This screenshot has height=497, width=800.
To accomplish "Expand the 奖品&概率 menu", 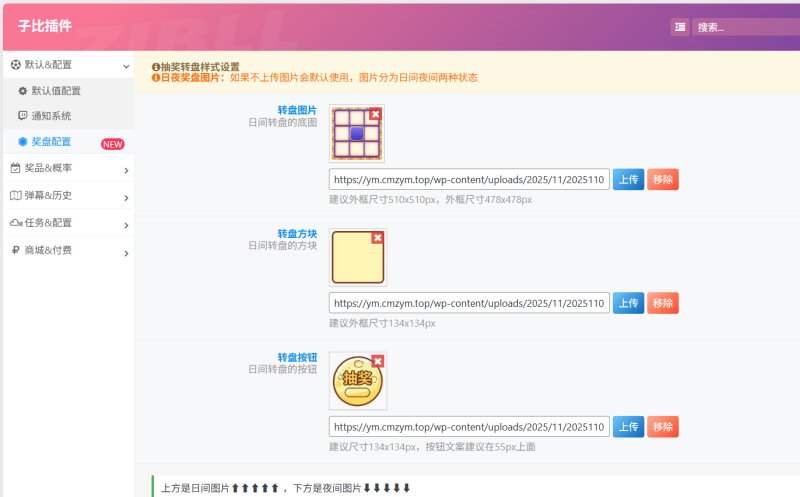I will click(68, 168).
